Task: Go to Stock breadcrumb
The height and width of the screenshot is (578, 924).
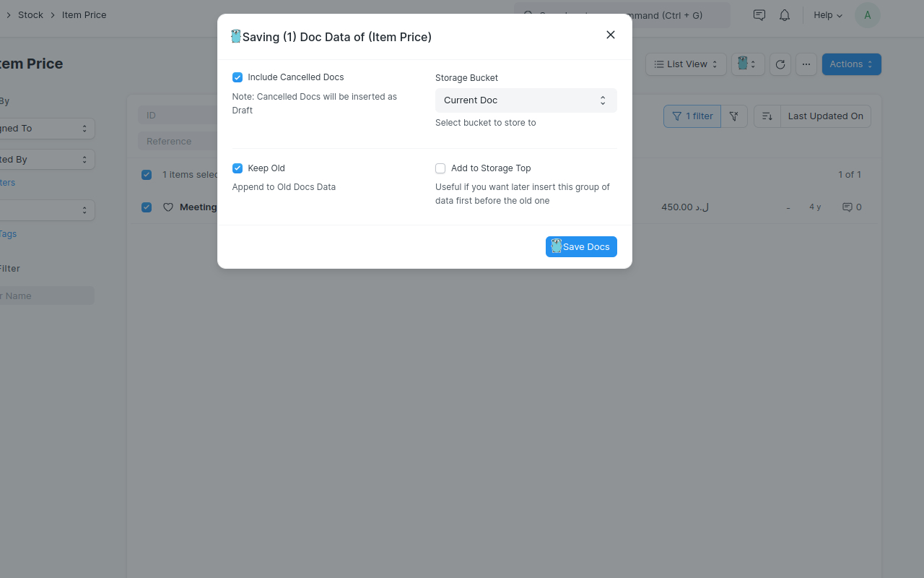Action: point(31,15)
